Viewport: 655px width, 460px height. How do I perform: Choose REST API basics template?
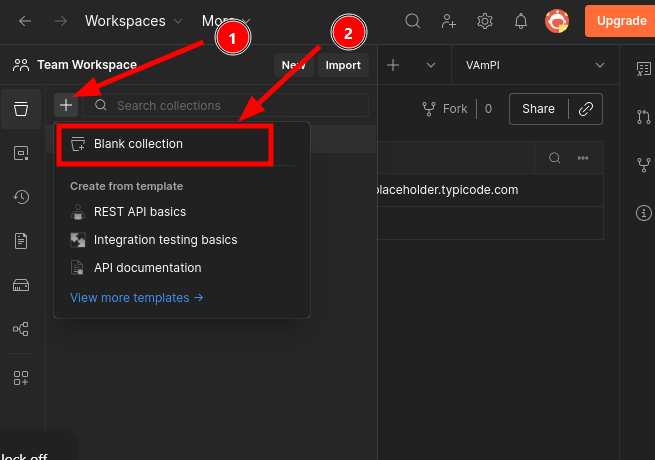tap(140, 212)
